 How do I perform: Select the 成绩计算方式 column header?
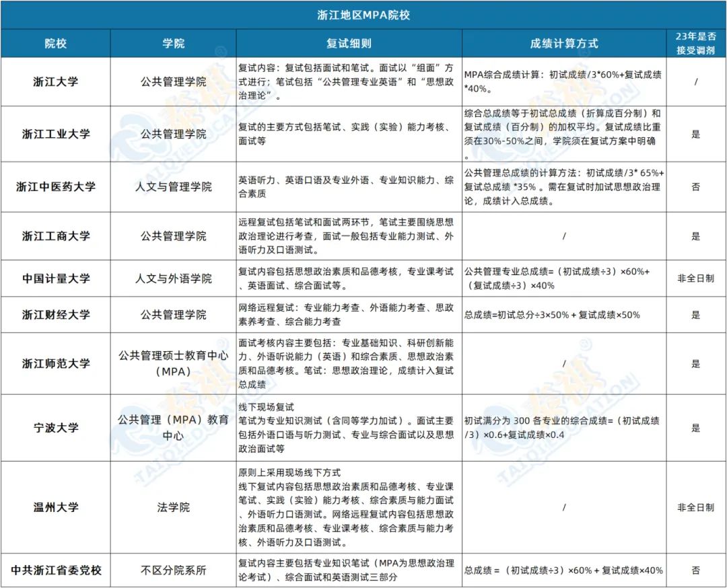coord(564,44)
